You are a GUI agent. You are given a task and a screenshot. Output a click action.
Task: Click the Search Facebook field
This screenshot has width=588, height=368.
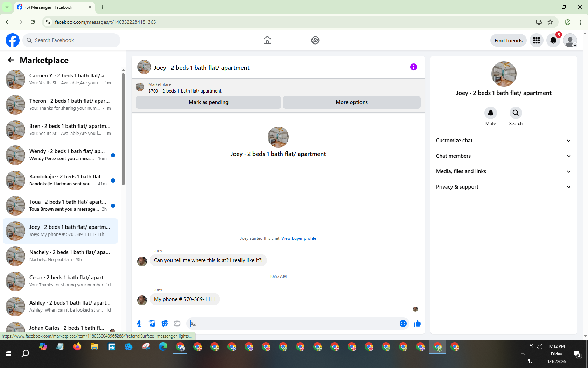click(x=71, y=40)
